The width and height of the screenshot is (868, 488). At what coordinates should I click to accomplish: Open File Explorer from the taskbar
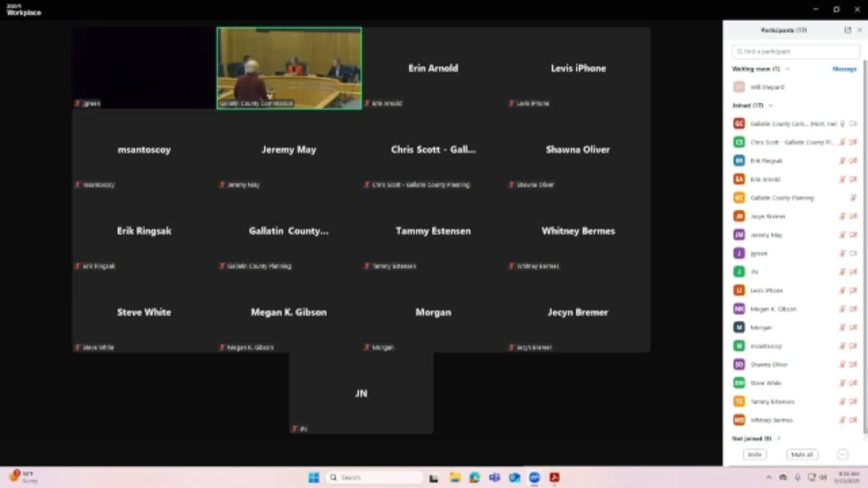tap(455, 477)
